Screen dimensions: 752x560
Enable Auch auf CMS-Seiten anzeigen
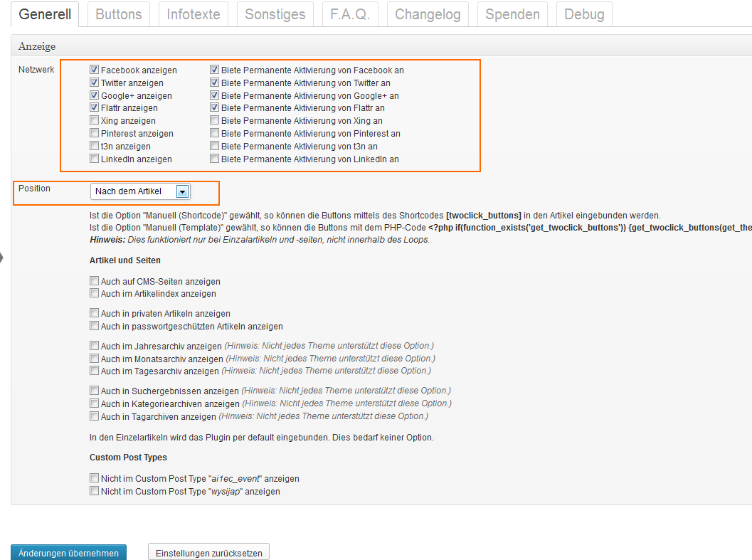click(95, 282)
